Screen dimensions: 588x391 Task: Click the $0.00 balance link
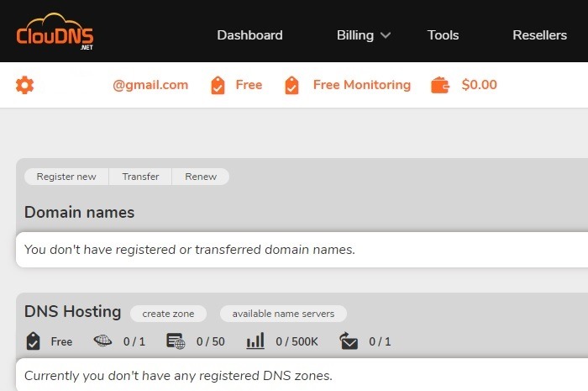click(480, 85)
